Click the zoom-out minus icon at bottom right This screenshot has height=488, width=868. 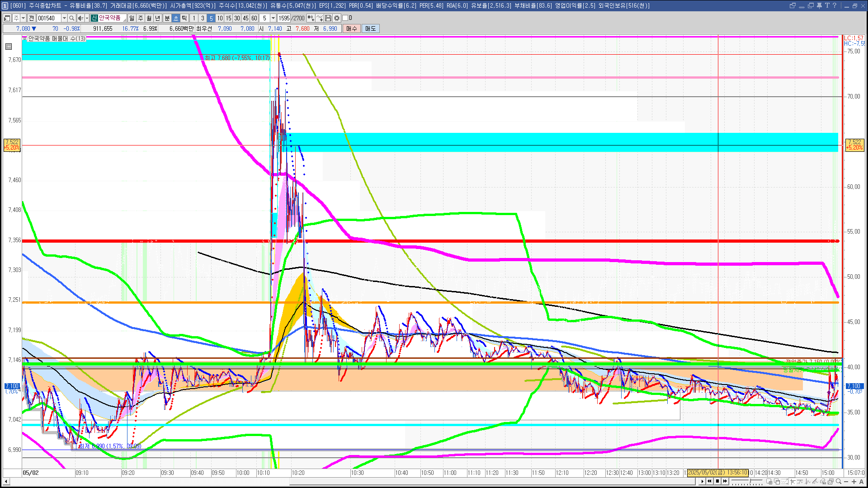coord(846,482)
